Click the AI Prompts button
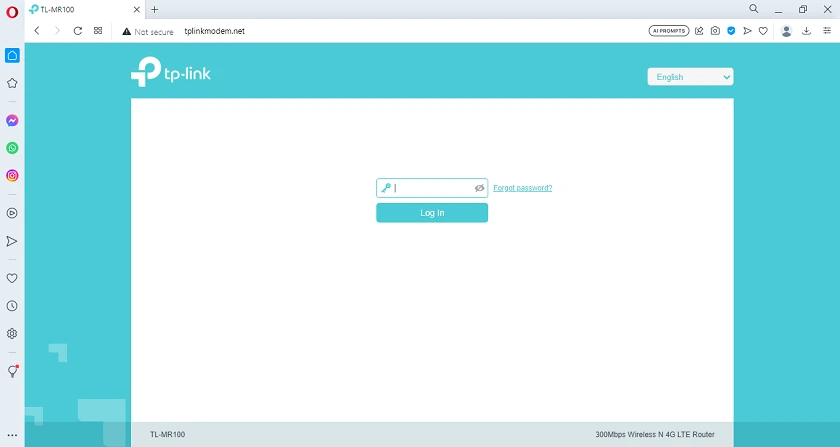The image size is (840, 447). click(x=669, y=31)
